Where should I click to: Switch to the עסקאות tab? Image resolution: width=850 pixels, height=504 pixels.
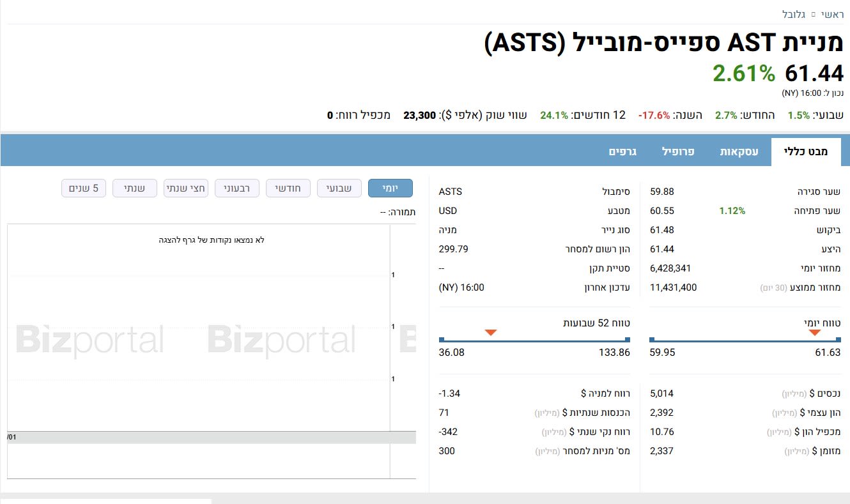(x=739, y=151)
